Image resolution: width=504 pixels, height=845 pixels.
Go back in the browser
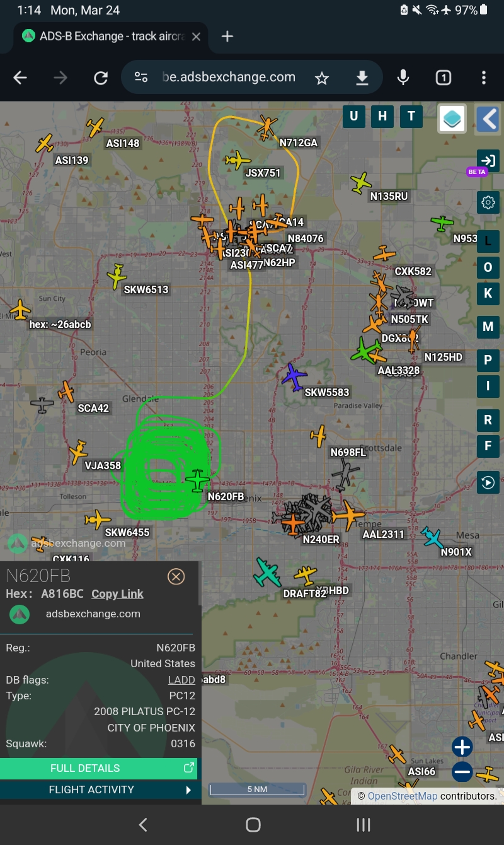point(20,78)
